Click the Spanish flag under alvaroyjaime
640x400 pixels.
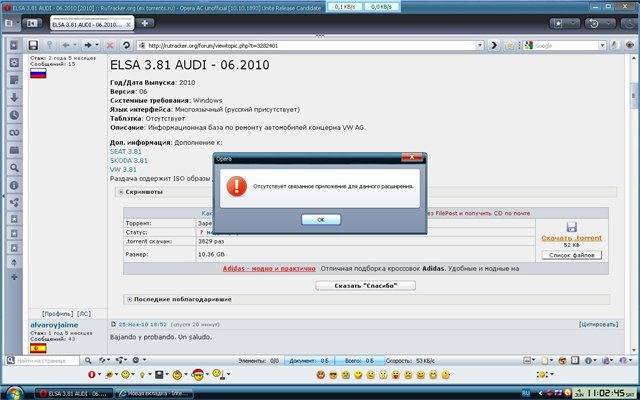coord(38,348)
